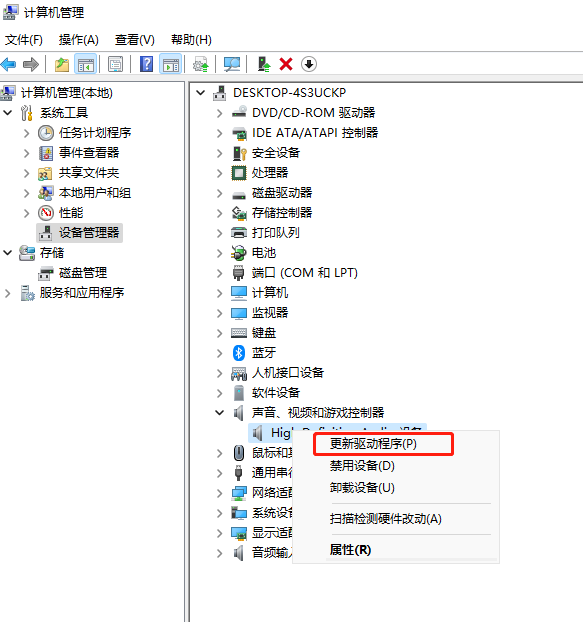This screenshot has width=583, height=622.
Task: Expand the 端口 (COM 和 LPT) category
Action: point(219,273)
